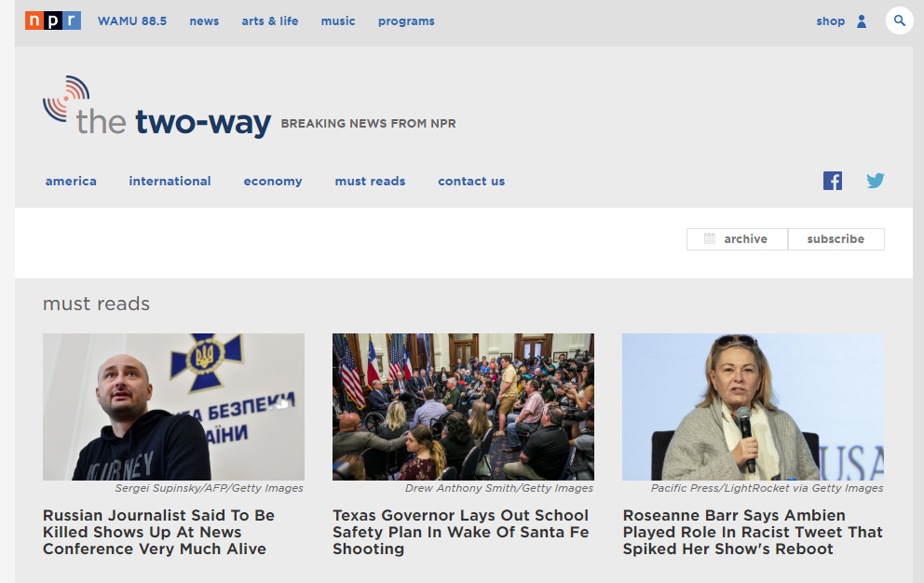
Task: Visit The Two-Way Facebook page icon
Action: tap(833, 181)
